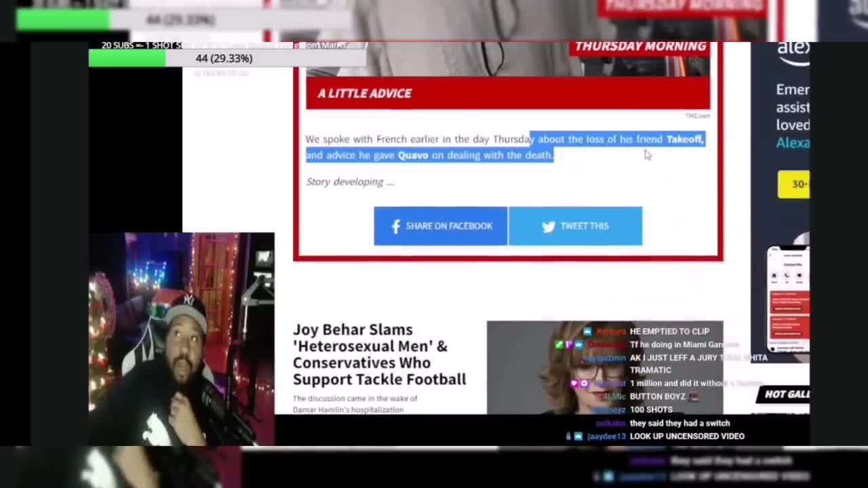This screenshot has height=488, width=868.
Task: Click the jaaydee13 username in chat
Action: (606, 436)
